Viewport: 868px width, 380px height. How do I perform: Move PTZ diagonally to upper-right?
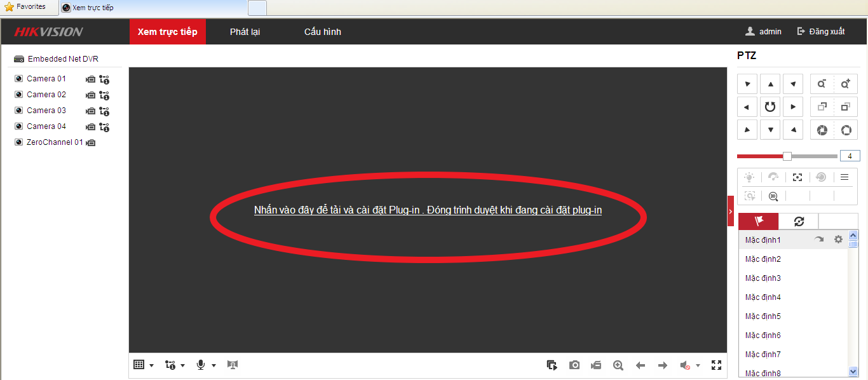click(x=793, y=84)
